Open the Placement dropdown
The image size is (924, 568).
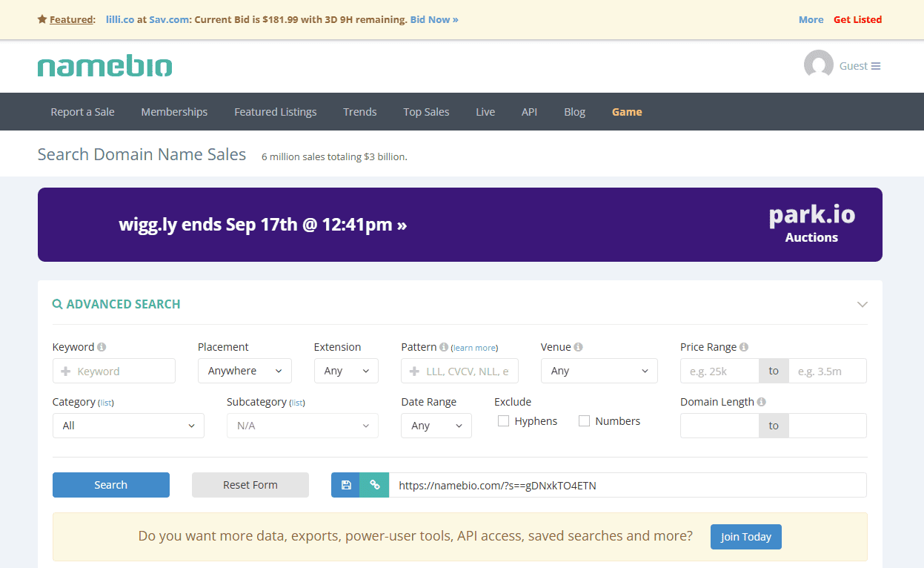(245, 371)
